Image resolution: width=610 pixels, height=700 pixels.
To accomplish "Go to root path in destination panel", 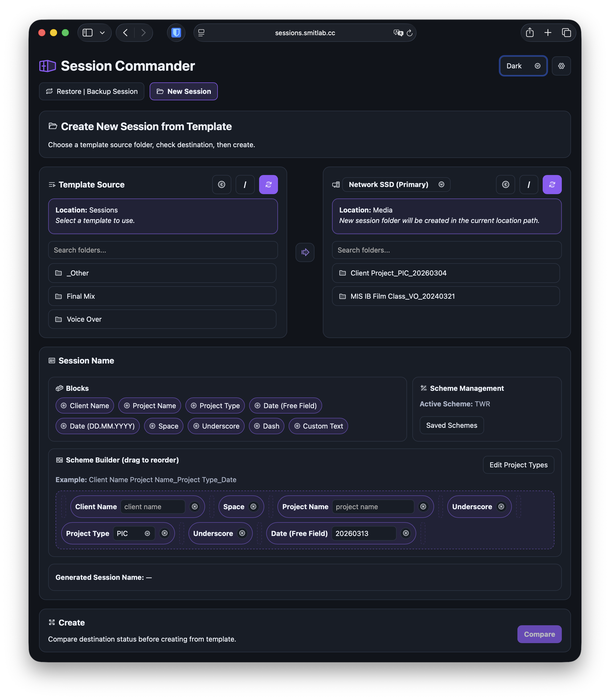I will [529, 184].
